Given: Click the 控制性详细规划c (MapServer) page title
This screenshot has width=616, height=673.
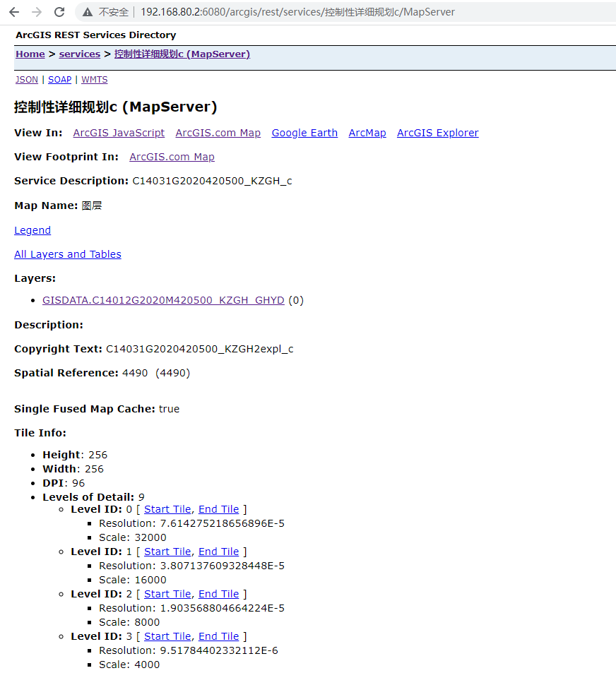Looking at the screenshot, I should coord(115,107).
